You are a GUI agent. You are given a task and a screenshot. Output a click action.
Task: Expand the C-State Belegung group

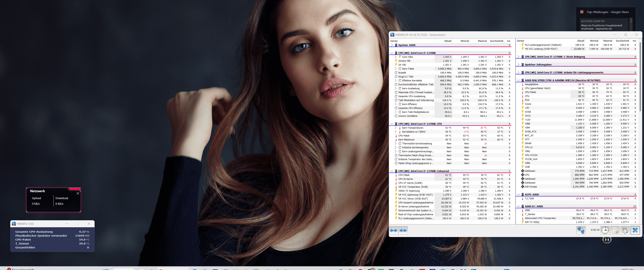(518, 57)
